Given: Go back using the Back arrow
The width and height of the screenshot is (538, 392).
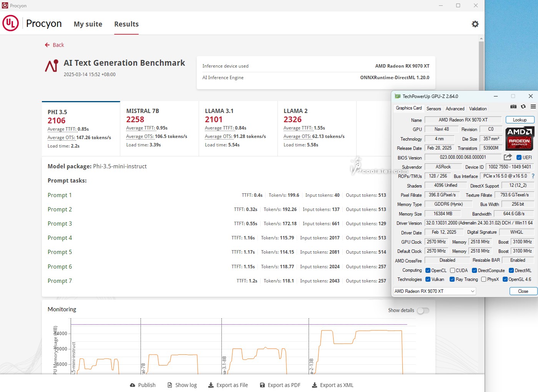Looking at the screenshot, I should (x=54, y=45).
